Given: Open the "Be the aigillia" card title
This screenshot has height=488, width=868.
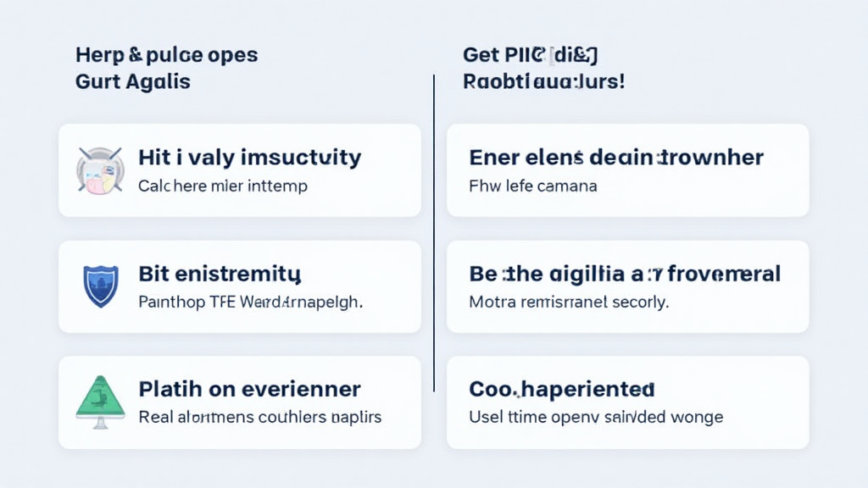Looking at the screenshot, I should coord(625,274).
